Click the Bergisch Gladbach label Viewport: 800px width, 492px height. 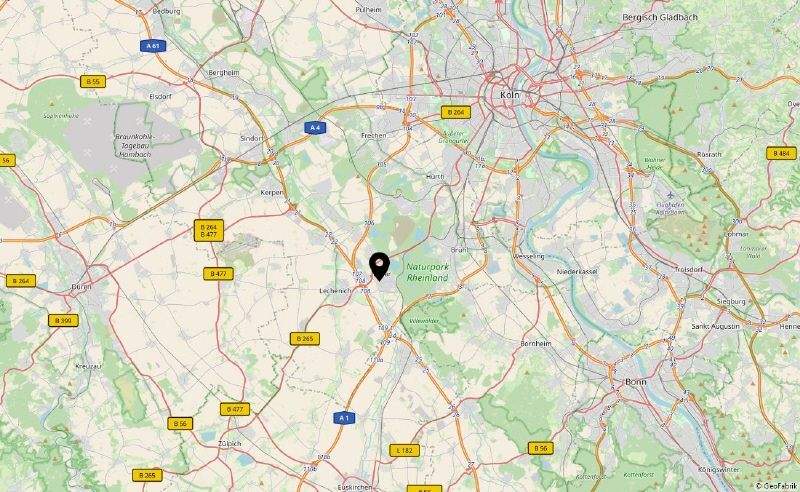pos(660,17)
